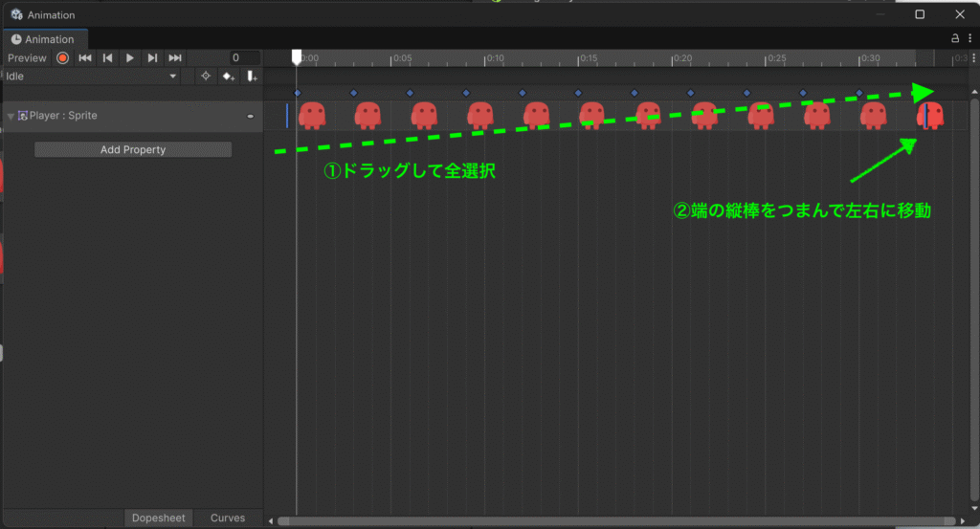980x529 pixels.
Task: Click the filter by selection icon
Action: pos(205,76)
